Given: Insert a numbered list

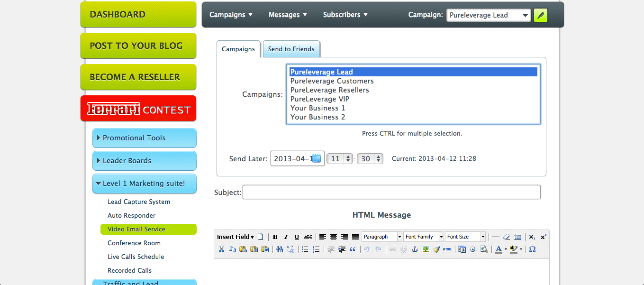Looking at the screenshot, I should click(316, 249).
